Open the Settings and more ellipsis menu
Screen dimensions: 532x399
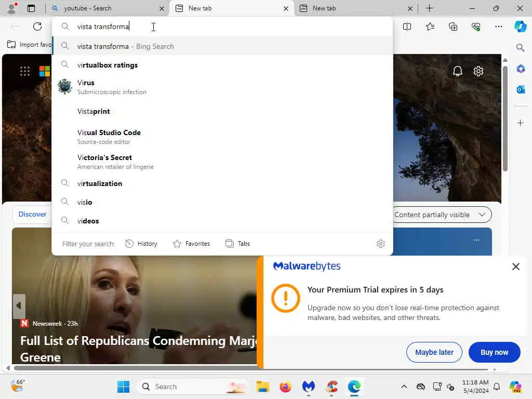tap(498, 26)
